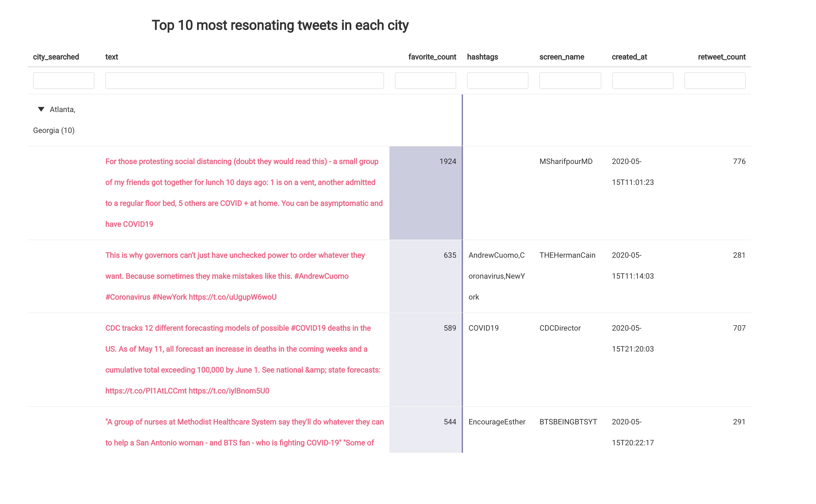Click the created_at filter box
816x504 pixels.
(x=643, y=81)
